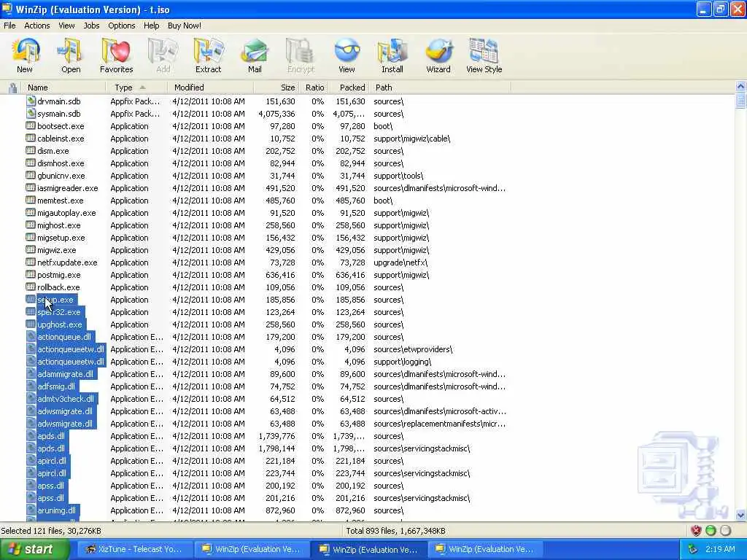This screenshot has height=560, width=747.
Task: Click the View Style toolbar icon
Action: tap(484, 50)
